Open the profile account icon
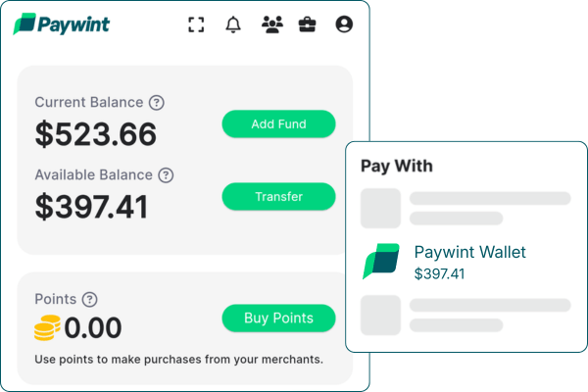Viewport: 588px width, 392px height. pyautogui.click(x=344, y=25)
